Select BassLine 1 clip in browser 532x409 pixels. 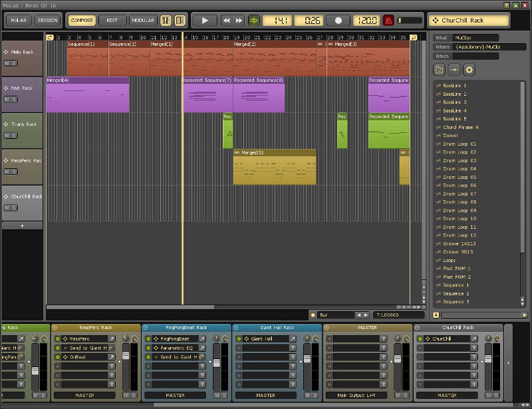click(455, 86)
